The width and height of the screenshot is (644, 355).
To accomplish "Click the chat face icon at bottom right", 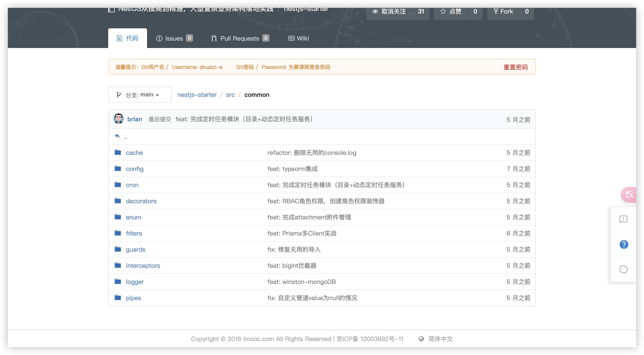I will 623,269.
